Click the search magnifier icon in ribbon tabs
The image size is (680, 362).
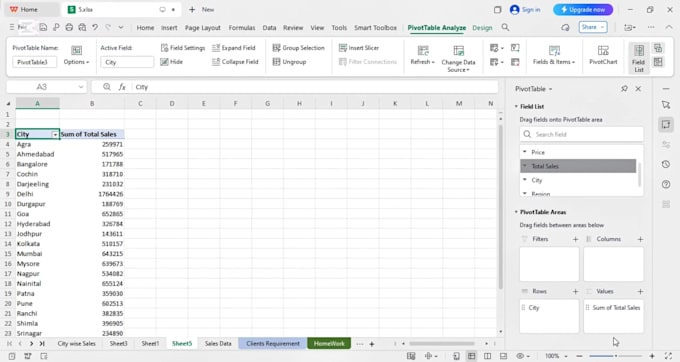(x=505, y=27)
